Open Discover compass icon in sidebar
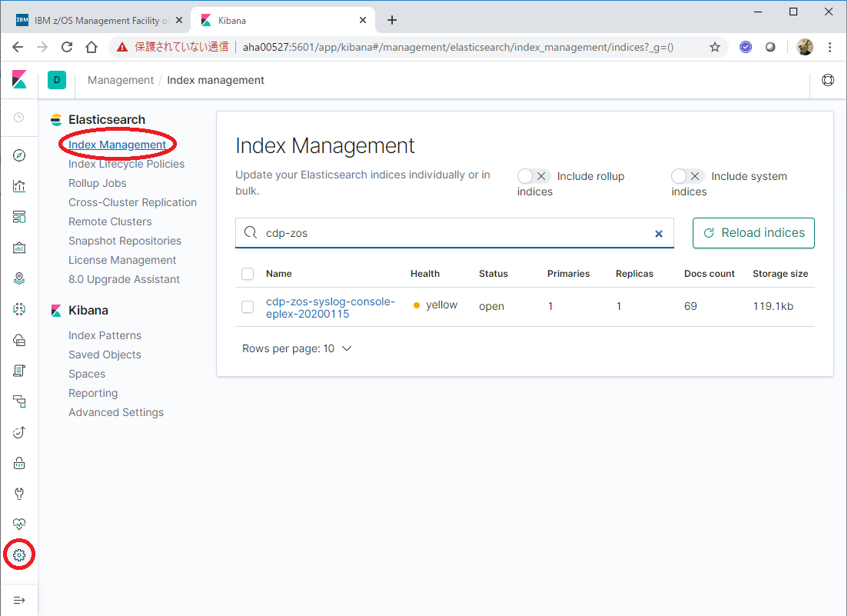 click(19, 156)
